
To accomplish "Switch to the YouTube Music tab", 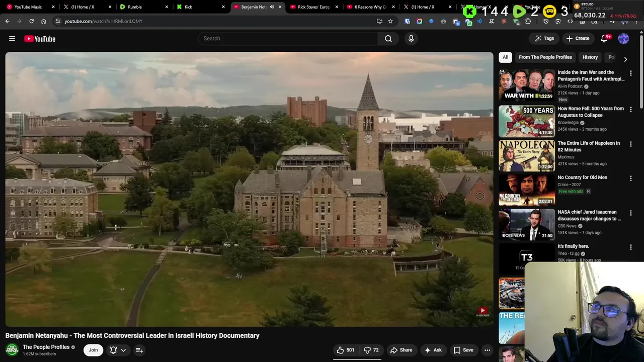I will pos(29,7).
